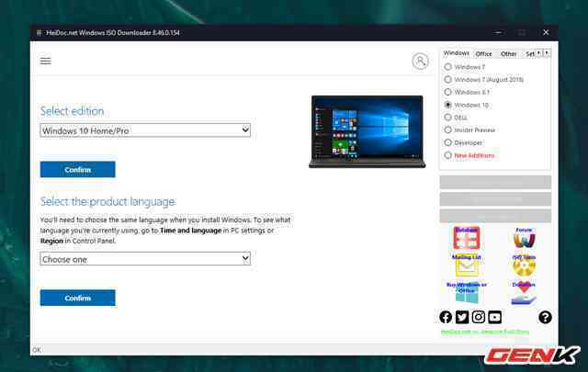Switch to the Set tab
This screenshot has height=372, width=588.
pos(529,54)
